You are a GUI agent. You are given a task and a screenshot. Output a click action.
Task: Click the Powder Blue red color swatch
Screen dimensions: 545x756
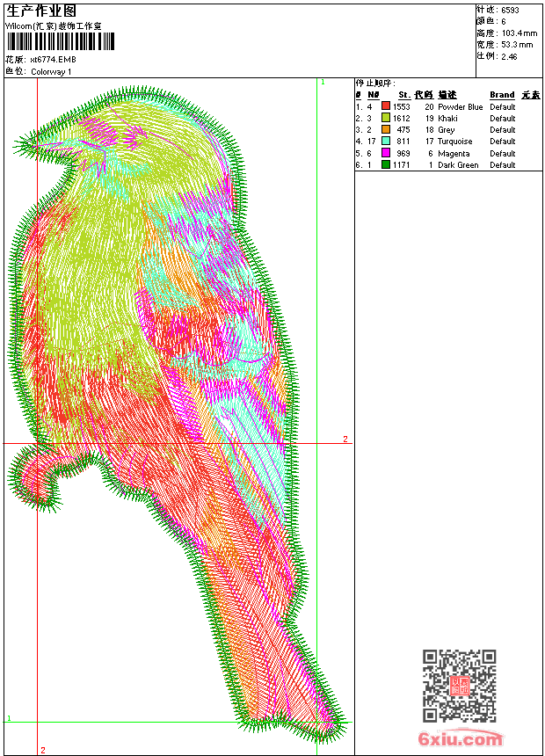tap(386, 106)
